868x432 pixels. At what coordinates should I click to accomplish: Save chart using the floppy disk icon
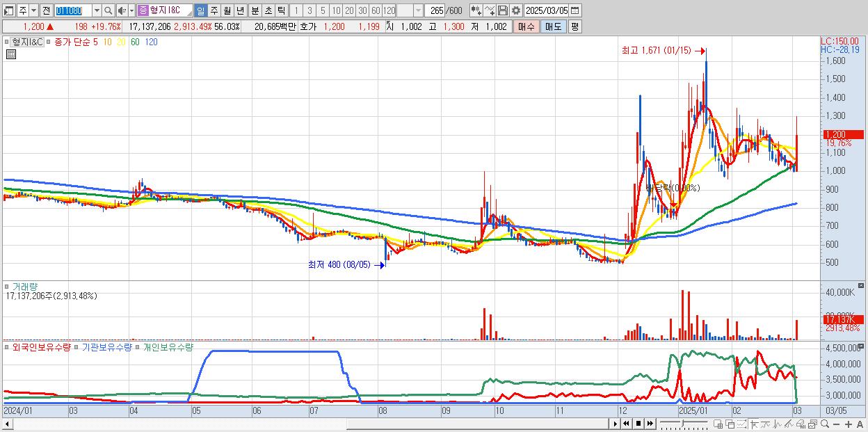(x=503, y=10)
